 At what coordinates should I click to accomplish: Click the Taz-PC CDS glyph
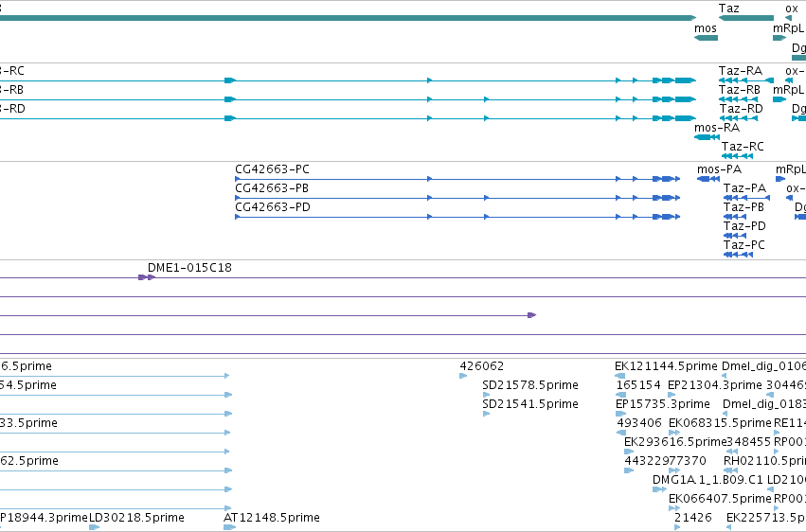[738, 255]
